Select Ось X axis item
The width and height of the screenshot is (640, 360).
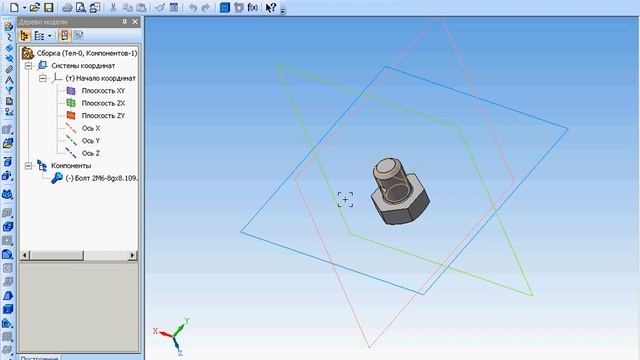[x=91, y=128]
